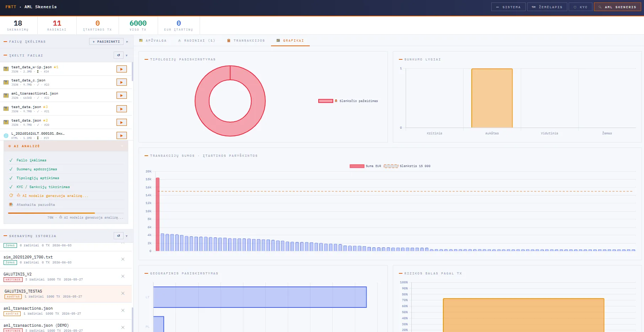The height and width of the screenshot is (332, 644).
Task: Open the Sistema navigation item
Action: tap(508, 7)
